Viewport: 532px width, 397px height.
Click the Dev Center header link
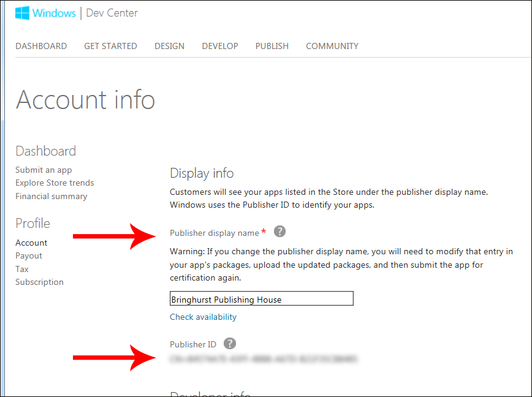(x=112, y=13)
